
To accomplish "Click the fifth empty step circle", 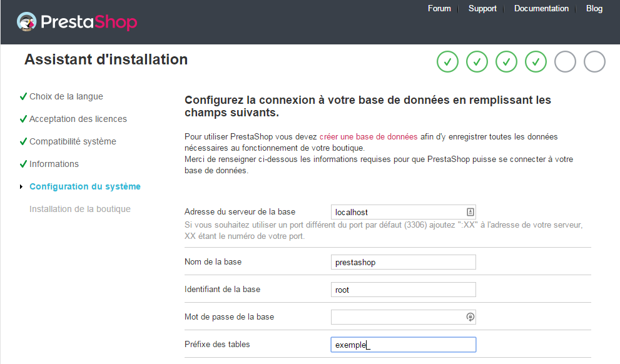I will coord(565,62).
